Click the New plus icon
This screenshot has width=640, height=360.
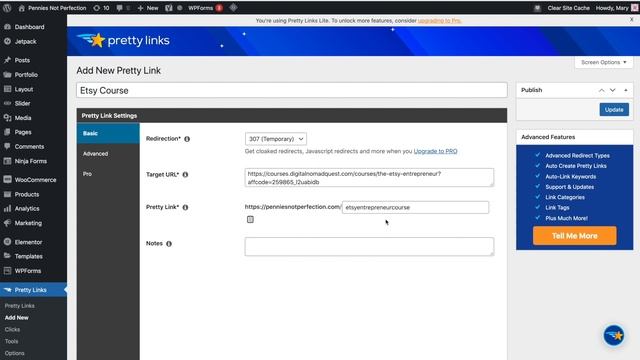(x=140, y=8)
